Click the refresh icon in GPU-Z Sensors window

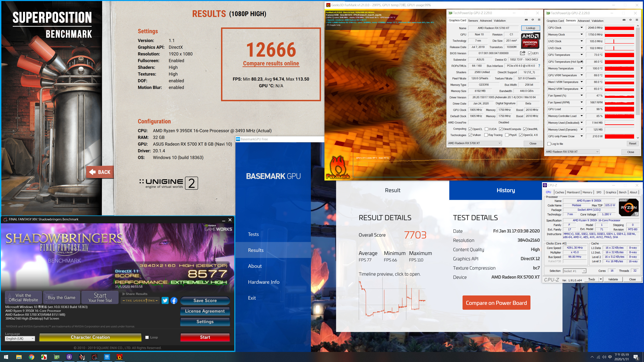point(630,20)
